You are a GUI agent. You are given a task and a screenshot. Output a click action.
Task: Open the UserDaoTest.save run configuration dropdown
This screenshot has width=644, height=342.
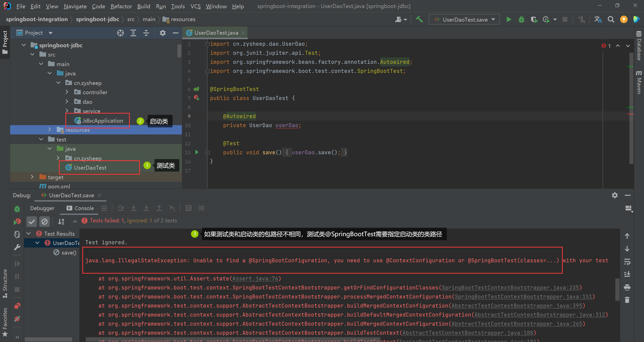[x=465, y=19]
